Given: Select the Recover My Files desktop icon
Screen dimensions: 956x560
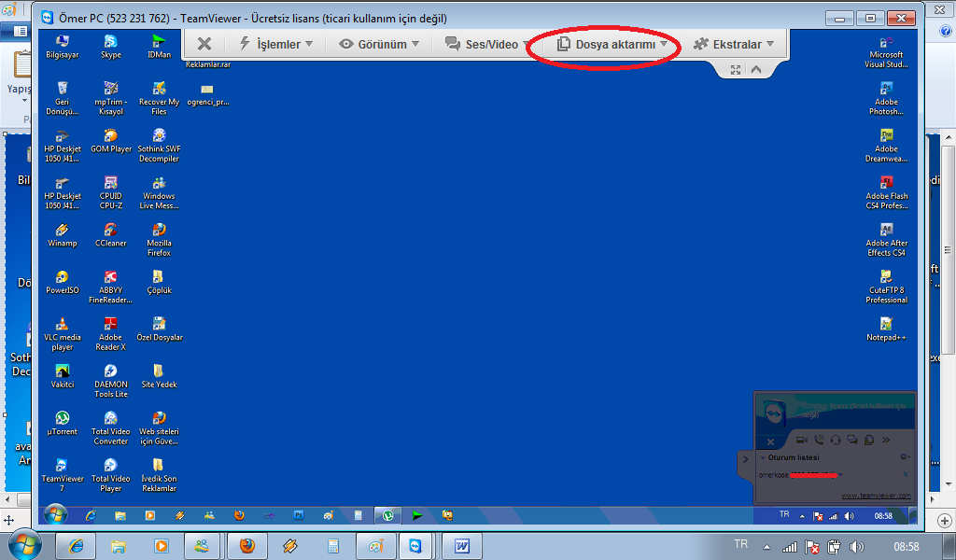Looking at the screenshot, I should [159, 98].
